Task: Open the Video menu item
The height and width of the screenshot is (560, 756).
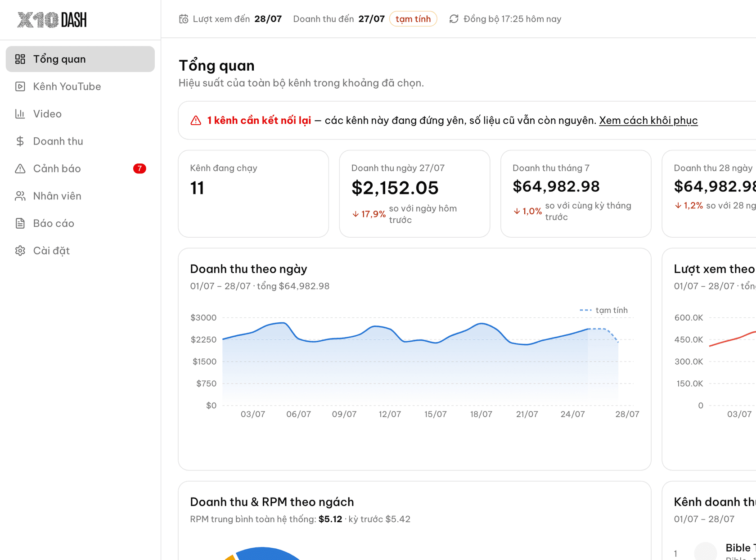Action: pos(80,114)
